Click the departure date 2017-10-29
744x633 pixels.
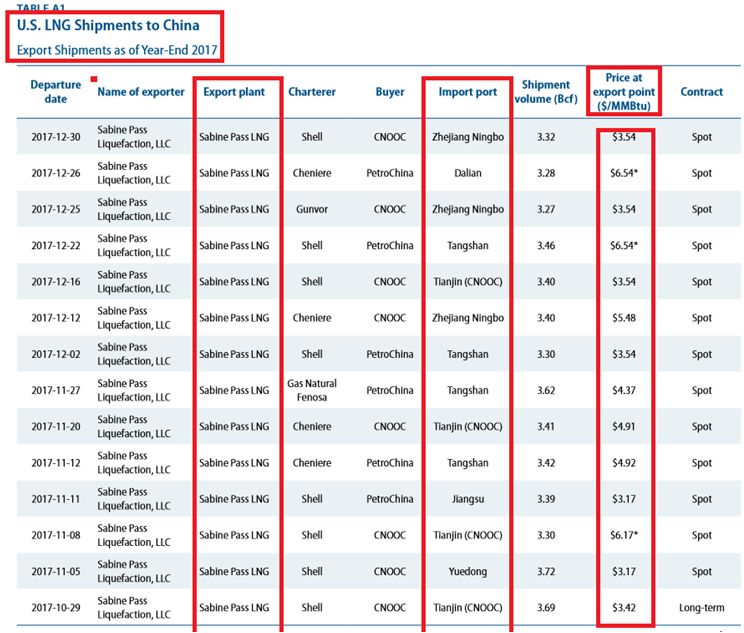(x=56, y=608)
